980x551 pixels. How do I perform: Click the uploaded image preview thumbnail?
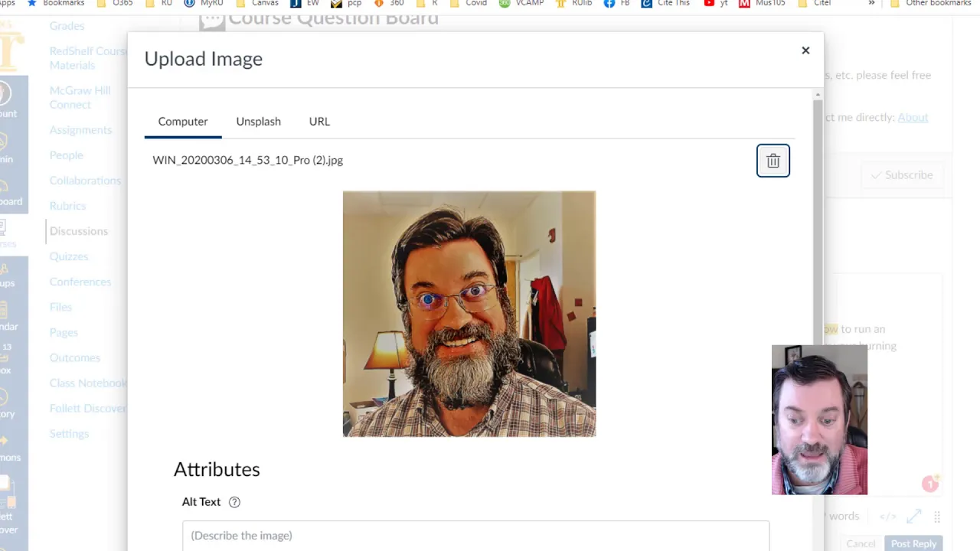tap(469, 314)
